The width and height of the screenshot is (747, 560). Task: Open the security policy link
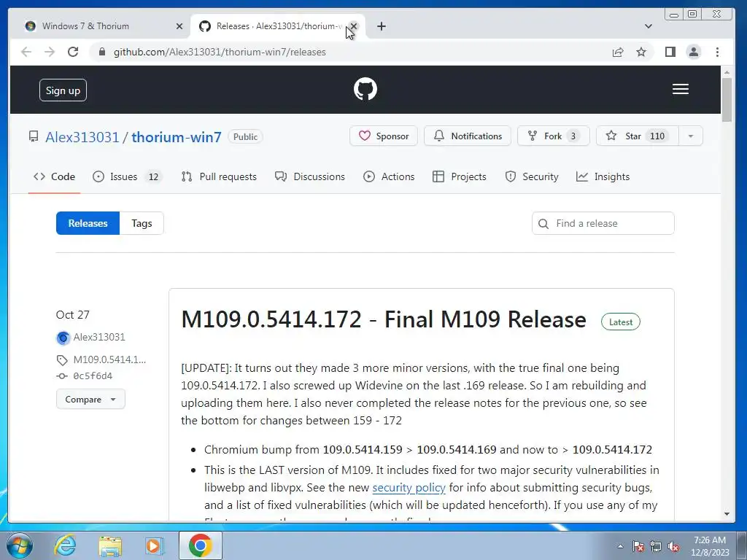tap(409, 488)
